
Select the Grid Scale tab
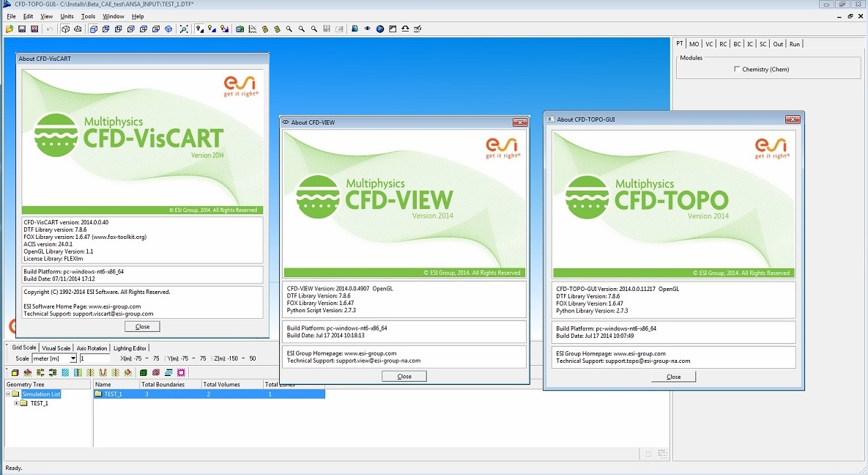(x=23, y=347)
